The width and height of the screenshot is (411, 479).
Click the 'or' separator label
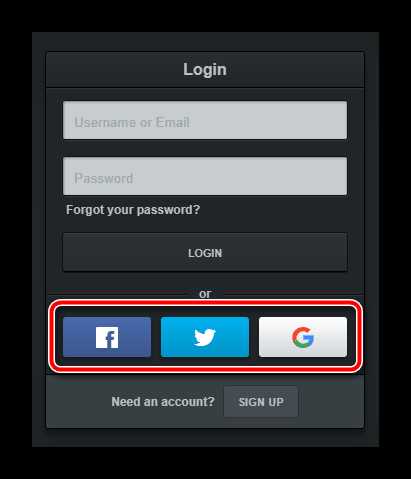[x=205, y=294]
